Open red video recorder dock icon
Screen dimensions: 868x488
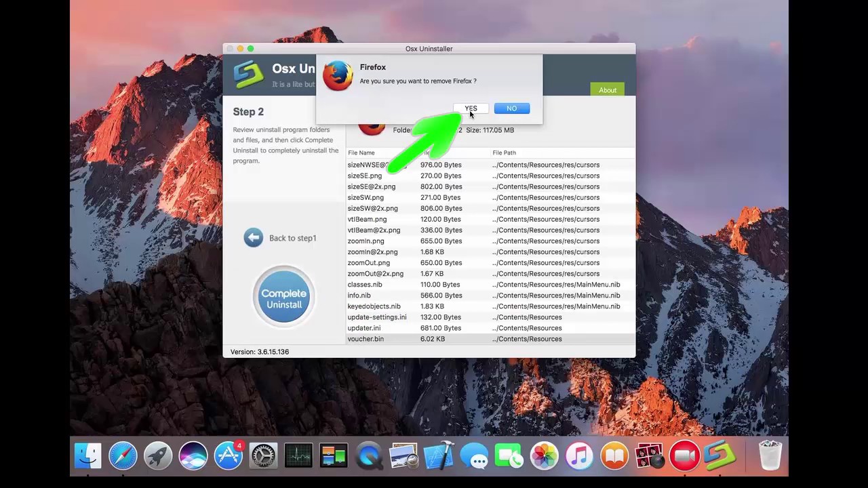[x=684, y=455]
